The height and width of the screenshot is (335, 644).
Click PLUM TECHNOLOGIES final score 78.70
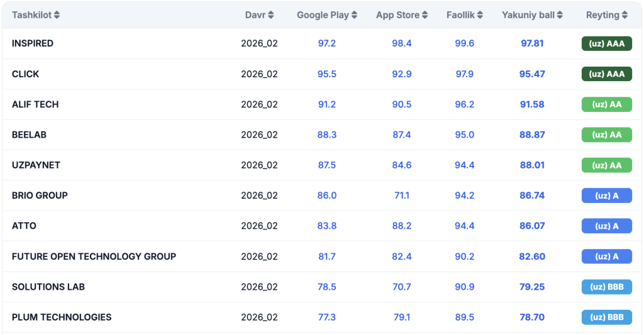pyautogui.click(x=532, y=317)
